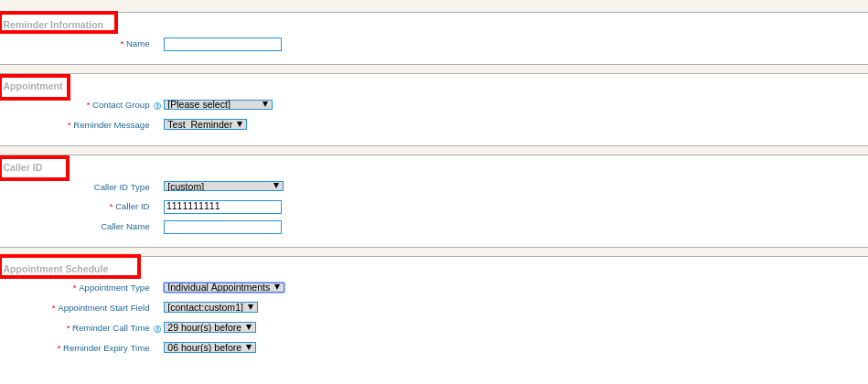The width and height of the screenshot is (868, 384).
Task: Click the Appointment section heading
Action: point(33,86)
